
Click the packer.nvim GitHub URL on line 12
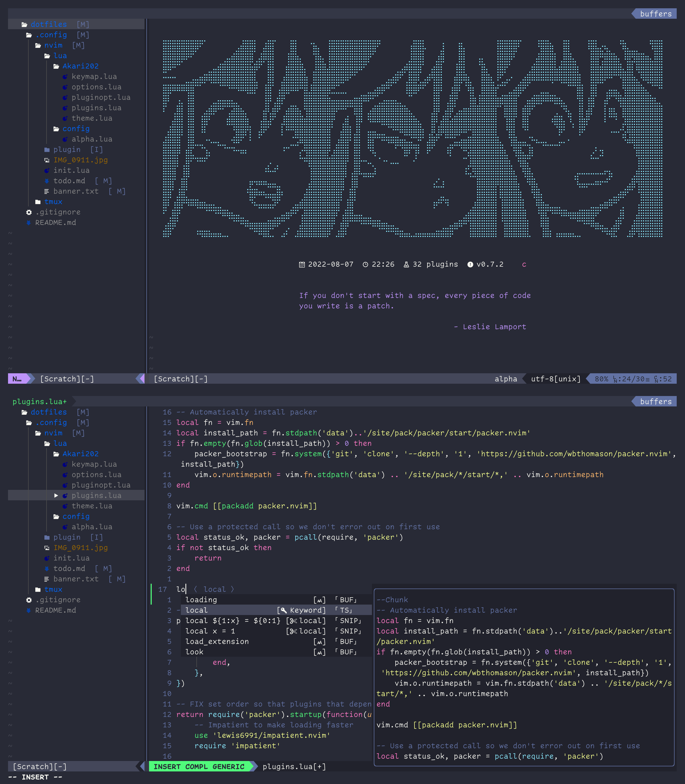point(574,454)
